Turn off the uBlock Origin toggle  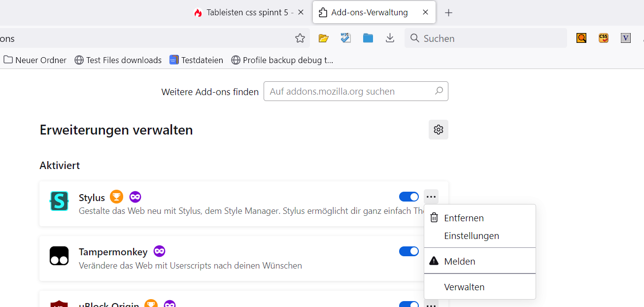click(408, 305)
